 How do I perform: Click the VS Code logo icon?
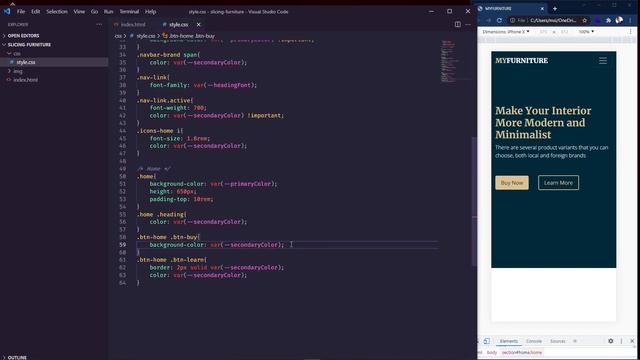7,11
